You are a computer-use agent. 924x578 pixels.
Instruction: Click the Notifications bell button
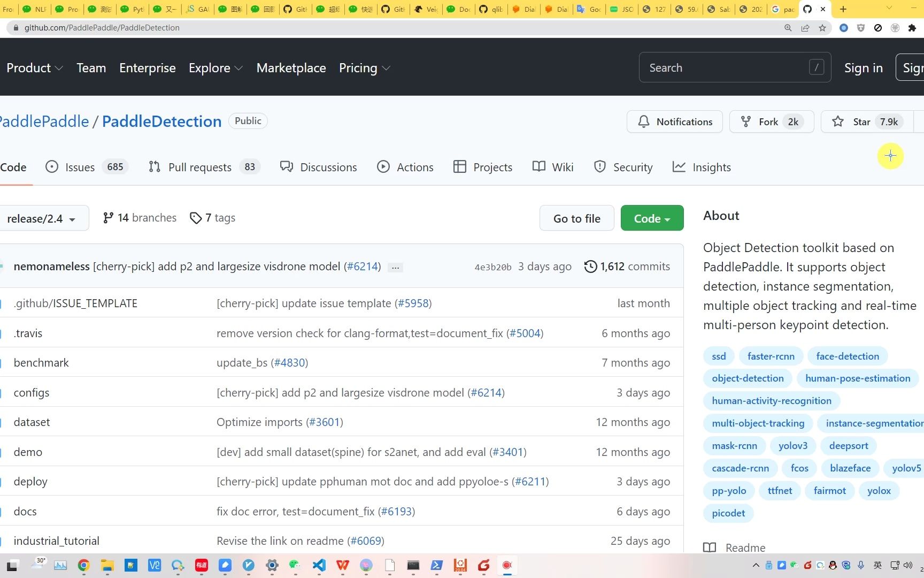675,121
